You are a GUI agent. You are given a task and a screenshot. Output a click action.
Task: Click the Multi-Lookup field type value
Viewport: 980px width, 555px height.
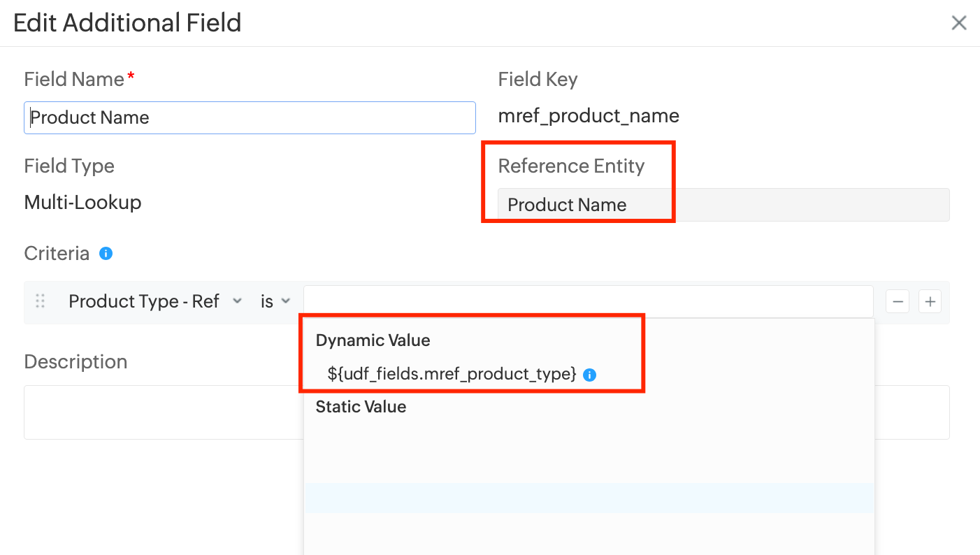[82, 203]
